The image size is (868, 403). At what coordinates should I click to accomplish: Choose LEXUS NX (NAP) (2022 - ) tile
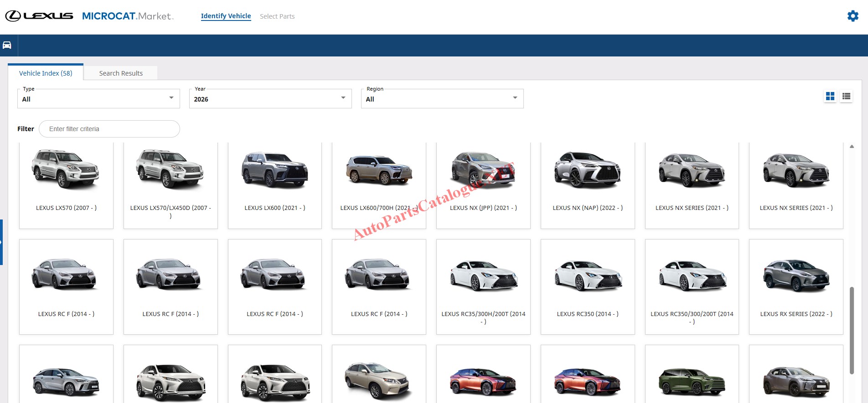[x=587, y=185]
